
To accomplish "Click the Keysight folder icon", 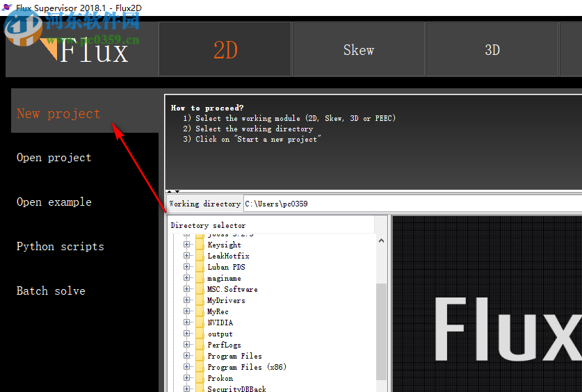I will [x=200, y=245].
